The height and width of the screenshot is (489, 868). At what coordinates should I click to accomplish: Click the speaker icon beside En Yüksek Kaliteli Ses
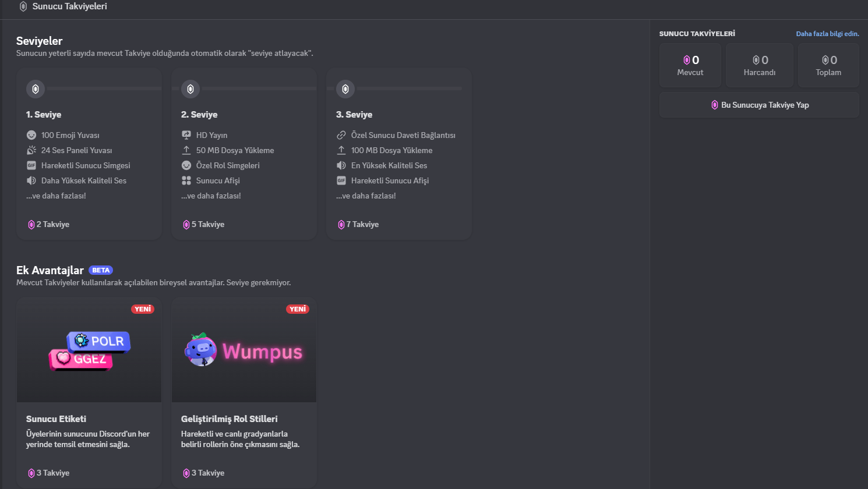[341, 165]
